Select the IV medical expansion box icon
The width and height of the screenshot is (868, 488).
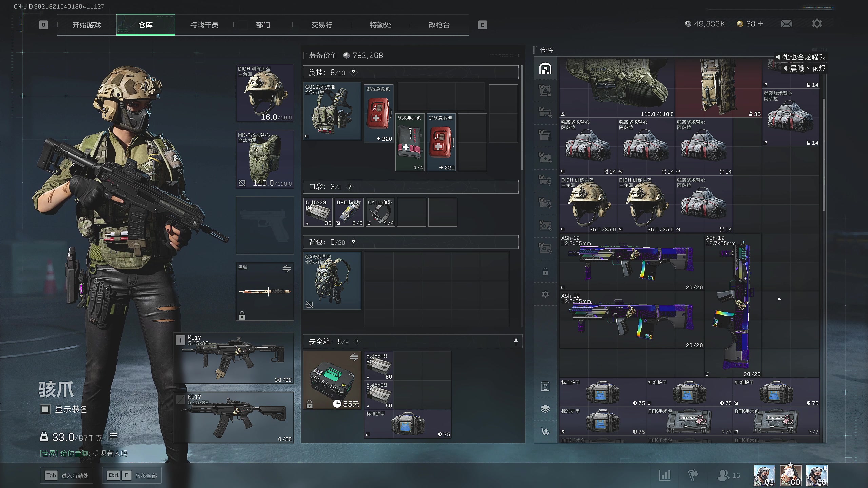tap(545, 158)
